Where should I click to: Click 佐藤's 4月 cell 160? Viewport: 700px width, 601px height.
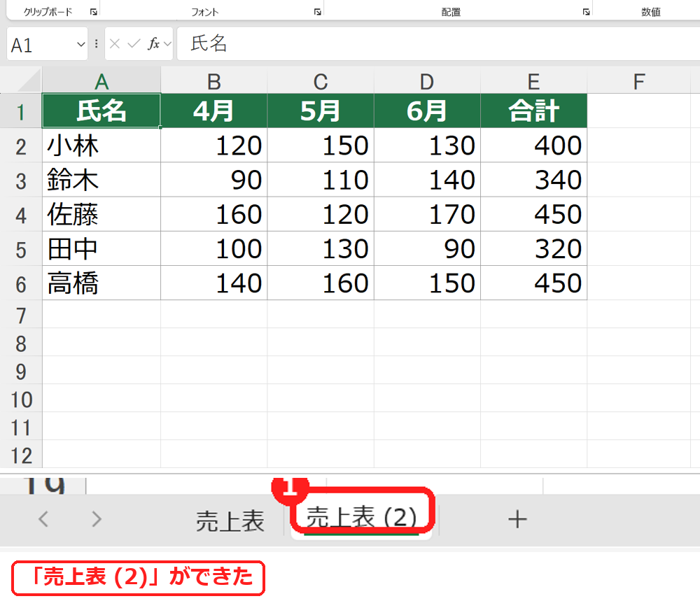click(213, 215)
